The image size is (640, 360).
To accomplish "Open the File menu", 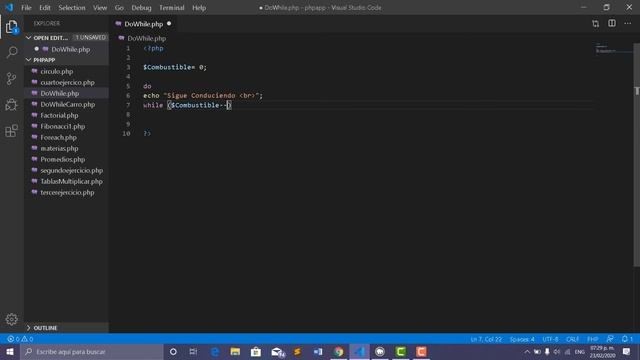I will [26, 8].
